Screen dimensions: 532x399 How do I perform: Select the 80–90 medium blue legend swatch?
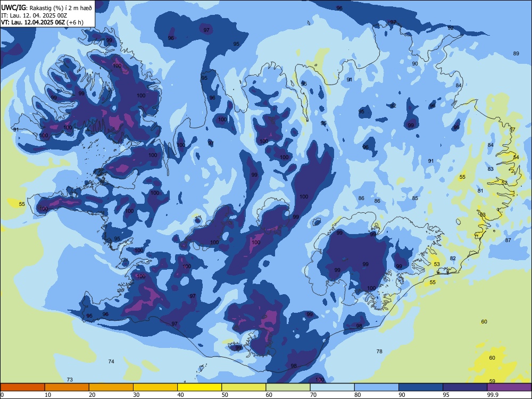[x=377, y=387]
